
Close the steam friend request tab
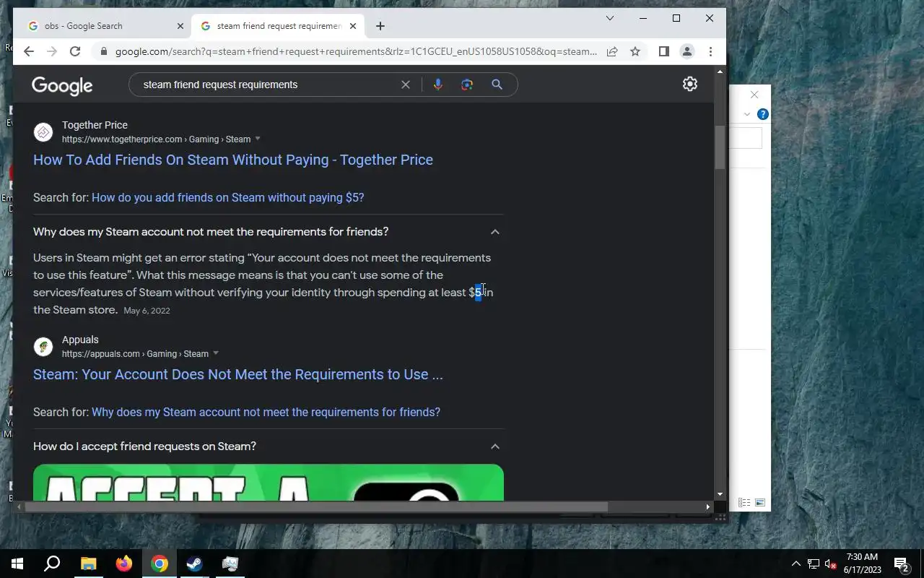click(x=353, y=26)
